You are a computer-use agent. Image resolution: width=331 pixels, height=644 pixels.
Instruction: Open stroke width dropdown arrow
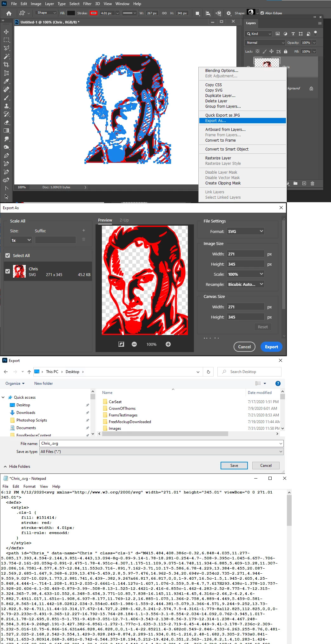pos(117,13)
